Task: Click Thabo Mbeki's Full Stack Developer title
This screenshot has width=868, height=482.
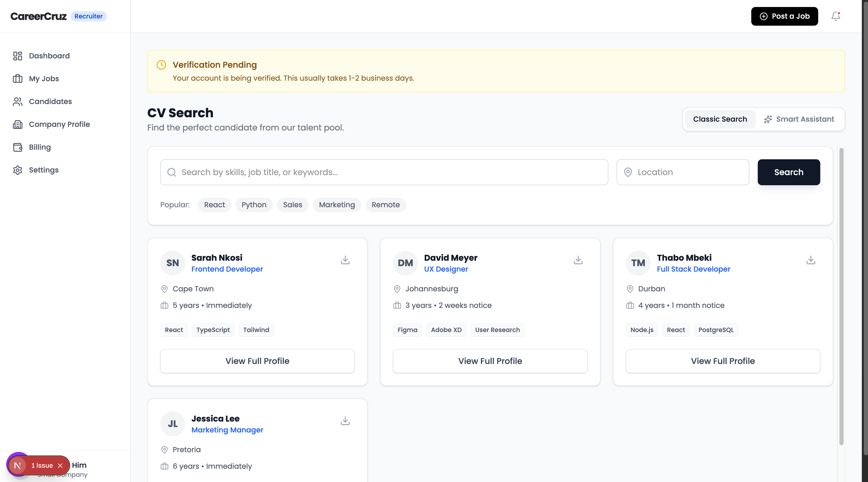Action: [693, 269]
